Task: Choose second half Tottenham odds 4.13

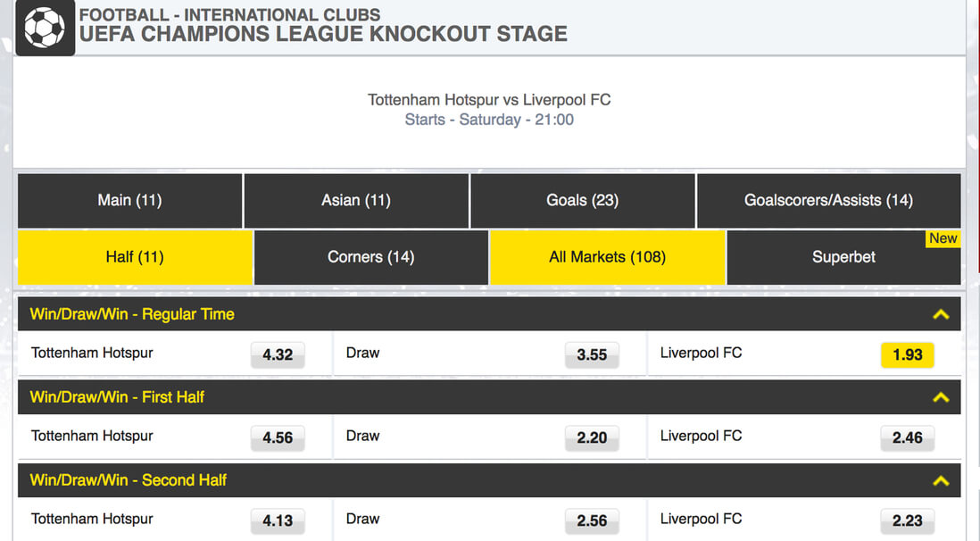Action: click(278, 521)
